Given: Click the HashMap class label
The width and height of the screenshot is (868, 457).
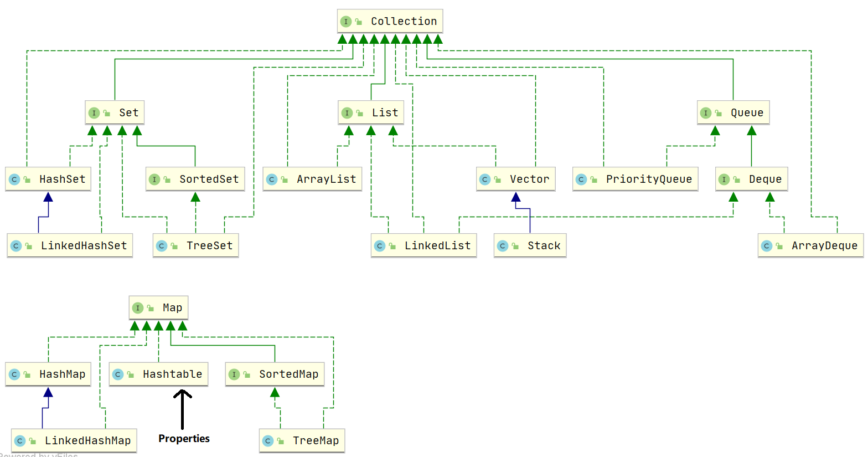Looking at the screenshot, I should [x=63, y=374].
